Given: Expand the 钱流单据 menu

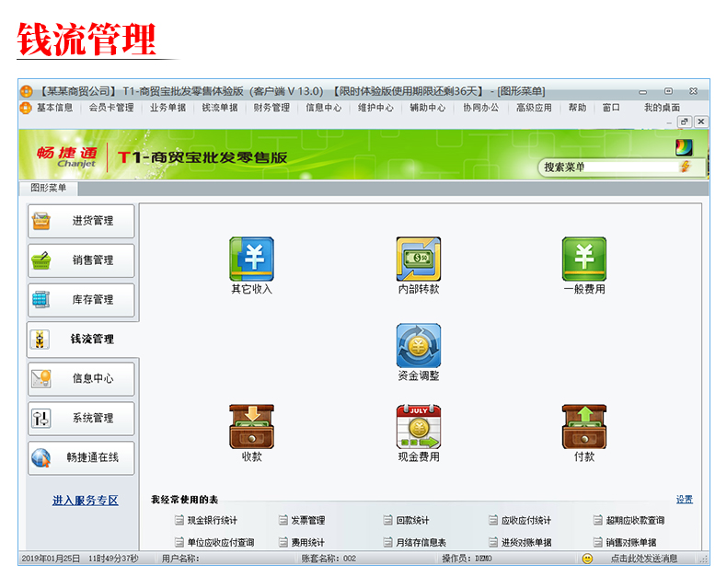Looking at the screenshot, I should point(220,108).
